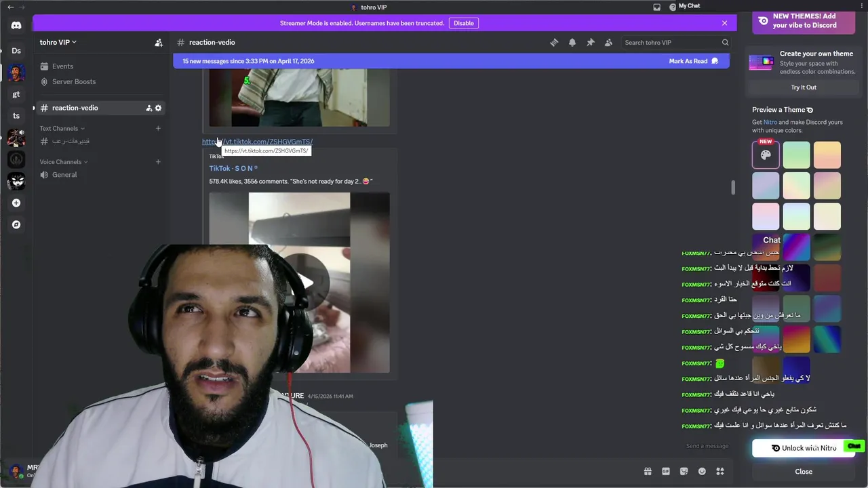Open the GIF picker icon
This screenshot has height=488, width=868.
click(666, 471)
